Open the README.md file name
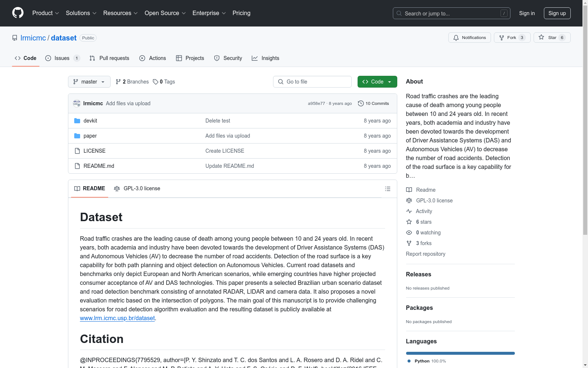 pos(99,166)
